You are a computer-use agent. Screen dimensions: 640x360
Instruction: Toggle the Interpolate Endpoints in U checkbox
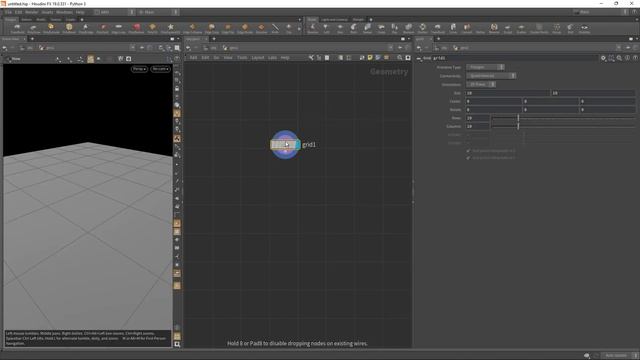[x=468, y=151]
